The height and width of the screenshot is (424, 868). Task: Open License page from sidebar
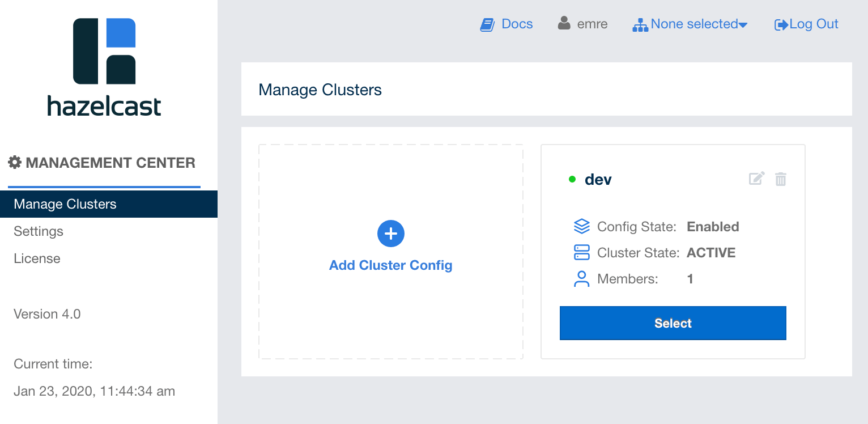pos(37,258)
